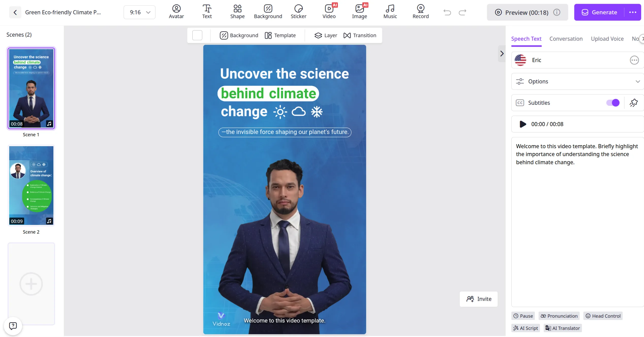Click the scene background color swatch
644x337 pixels.
(x=198, y=35)
